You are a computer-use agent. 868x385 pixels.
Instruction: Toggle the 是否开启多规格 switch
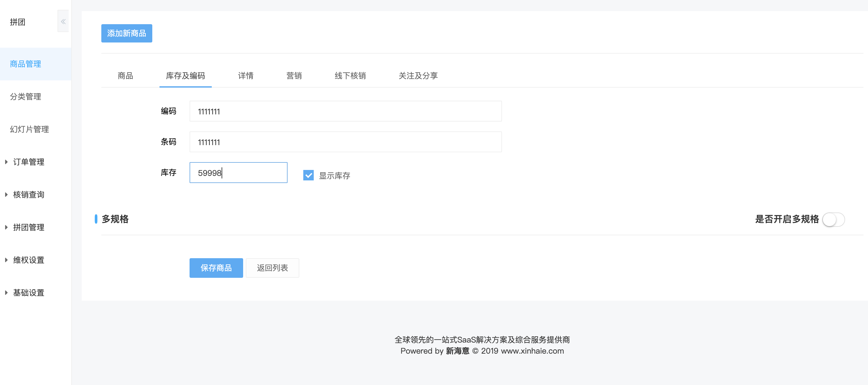[833, 220]
